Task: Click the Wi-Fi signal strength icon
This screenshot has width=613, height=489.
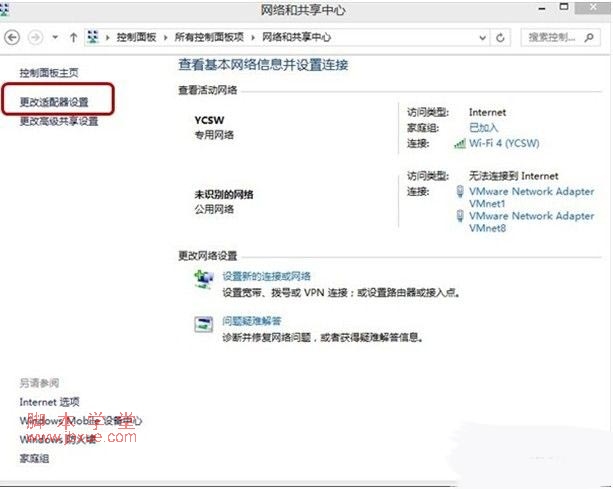Action: tap(459, 144)
